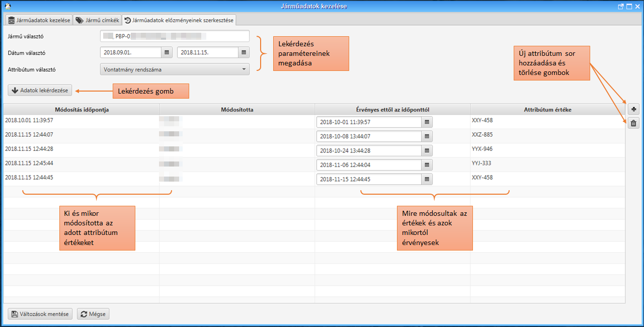Open calendar icon for start date 2018.09.01.
Image resolution: width=644 pixels, height=327 pixels.
click(167, 52)
